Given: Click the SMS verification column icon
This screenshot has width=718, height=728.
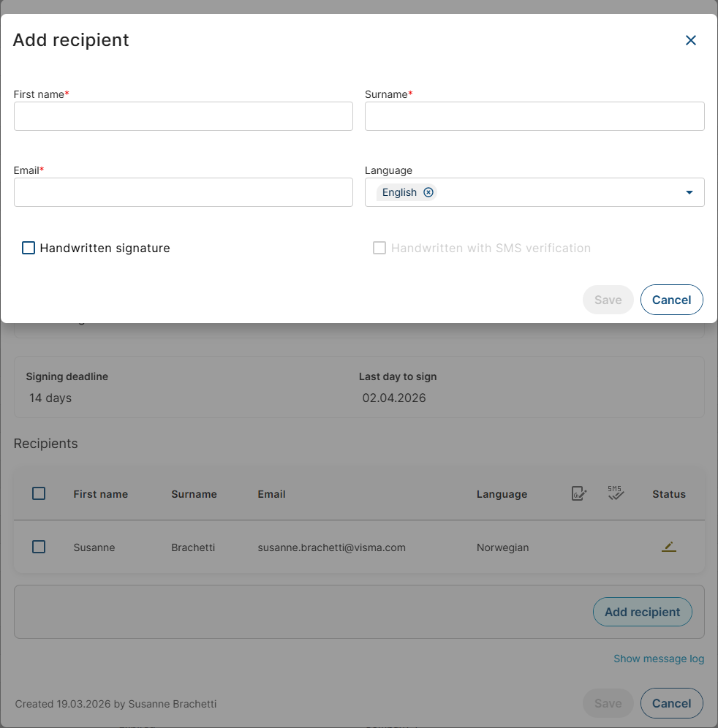Looking at the screenshot, I should coord(616,493).
